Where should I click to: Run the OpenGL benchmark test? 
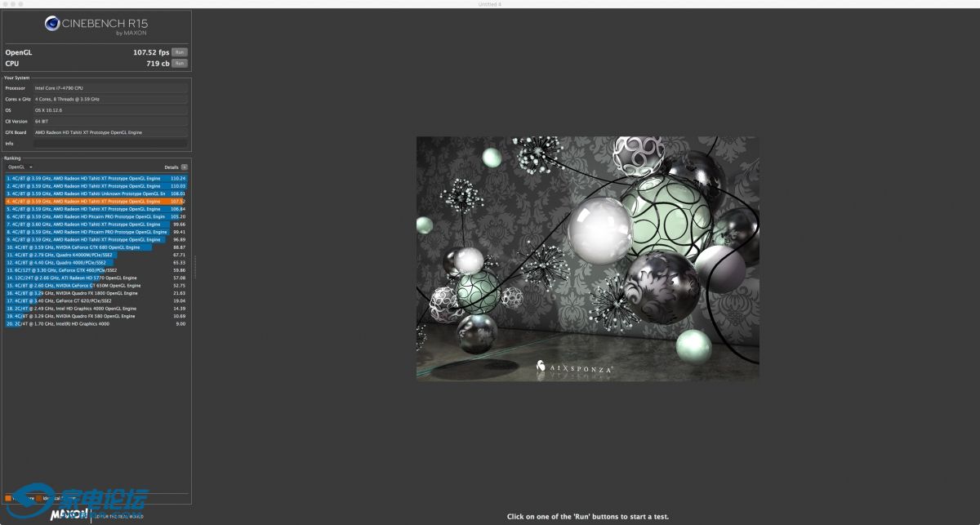(179, 52)
